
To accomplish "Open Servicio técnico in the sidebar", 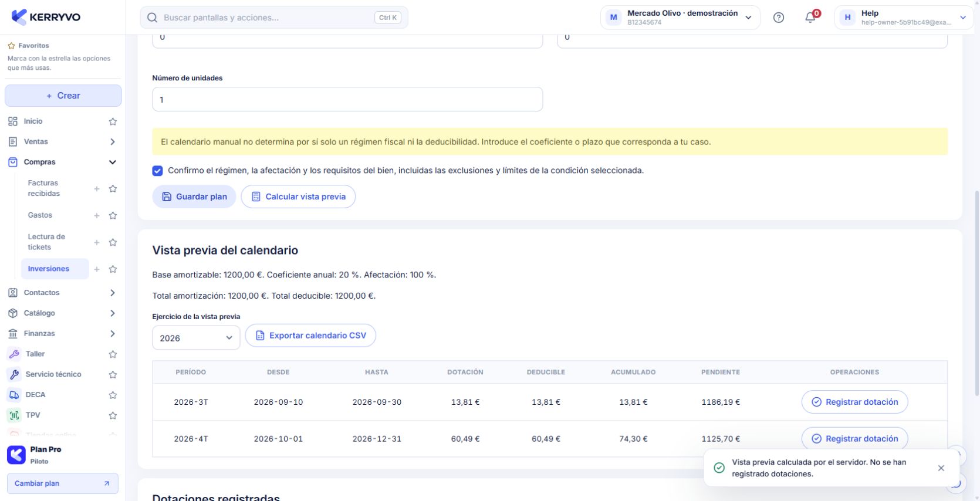I will click(x=53, y=374).
